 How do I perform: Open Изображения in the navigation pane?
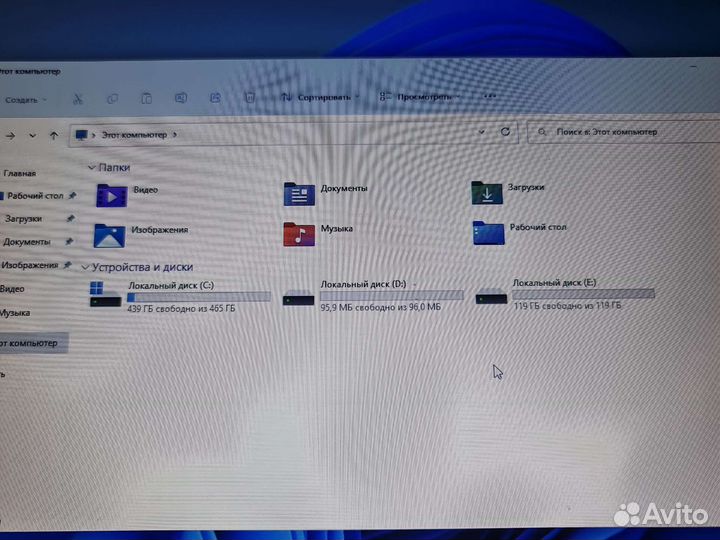pyautogui.click(x=30, y=265)
